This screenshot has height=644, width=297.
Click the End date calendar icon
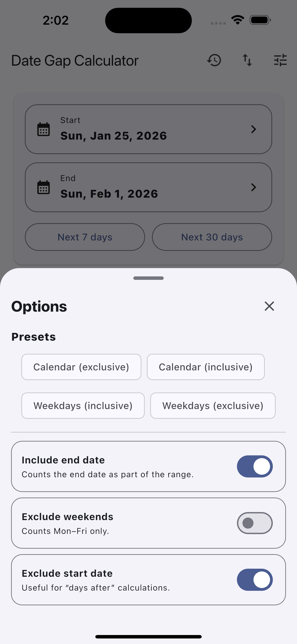tap(44, 187)
